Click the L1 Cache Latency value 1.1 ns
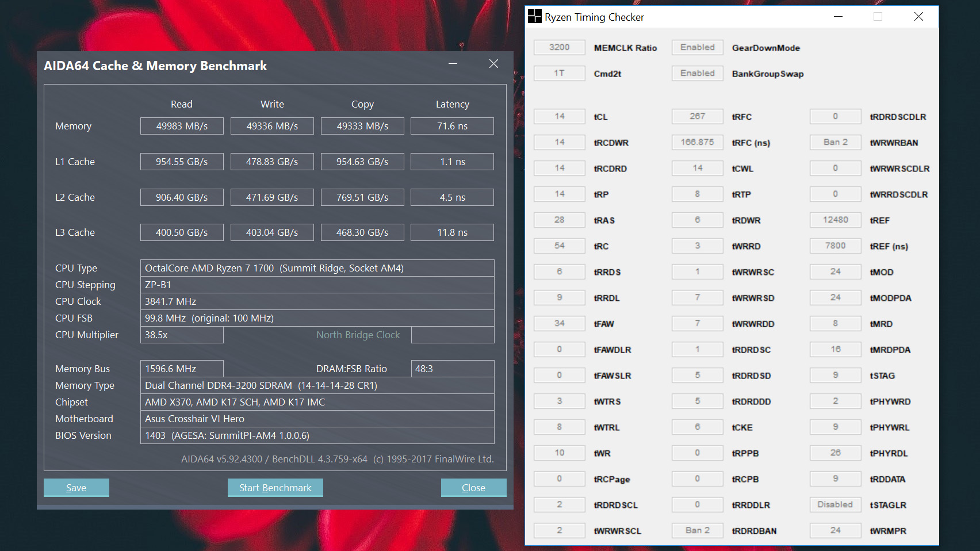 coord(452,162)
